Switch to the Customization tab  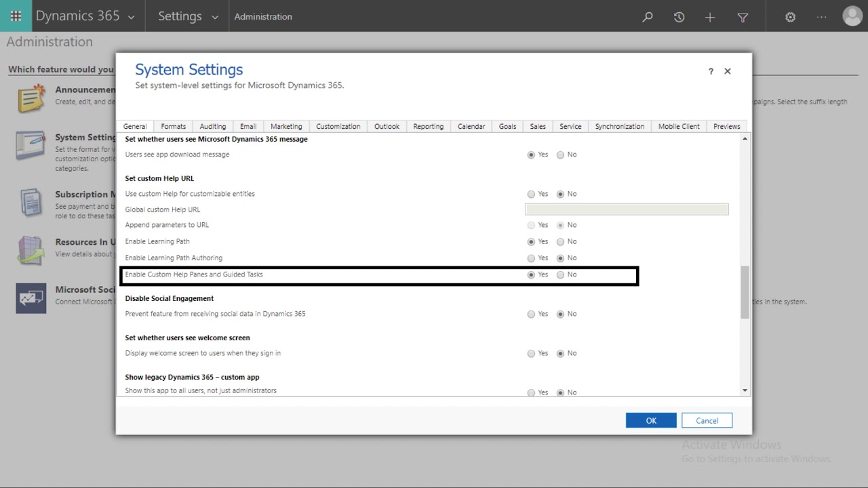coord(338,126)
